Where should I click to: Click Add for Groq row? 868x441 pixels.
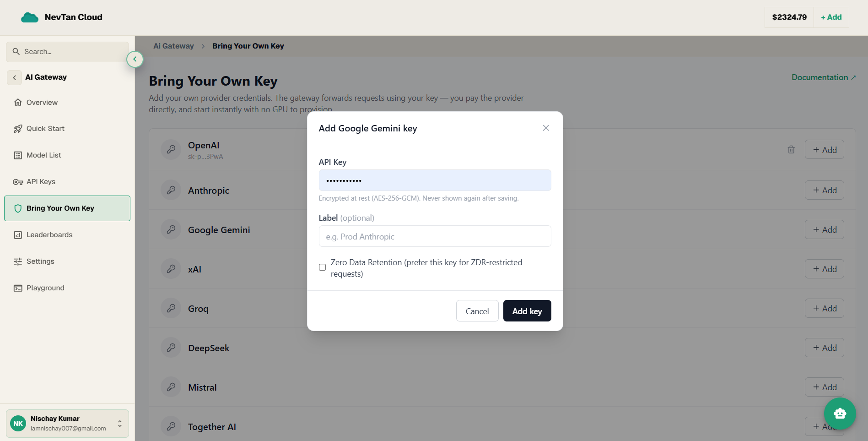825,308
